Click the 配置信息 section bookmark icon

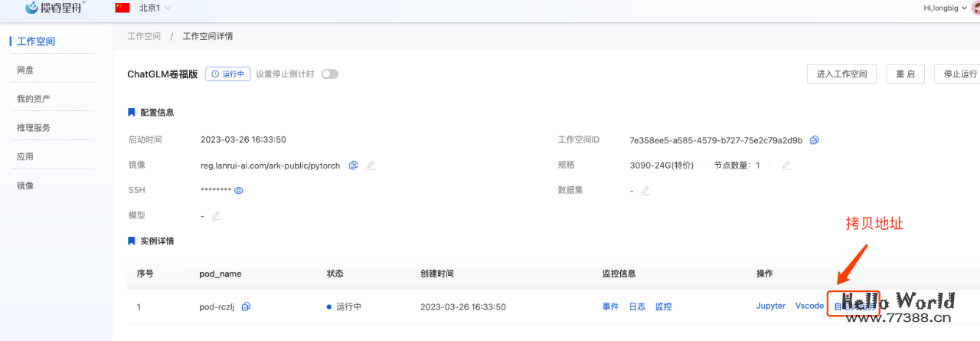(132, 113)
